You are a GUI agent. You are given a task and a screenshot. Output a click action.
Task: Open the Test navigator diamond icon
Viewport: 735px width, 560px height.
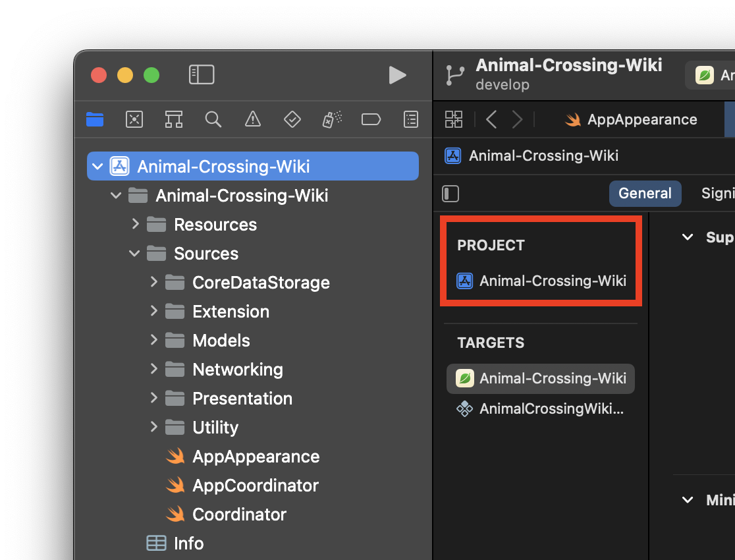pos(292,119)
